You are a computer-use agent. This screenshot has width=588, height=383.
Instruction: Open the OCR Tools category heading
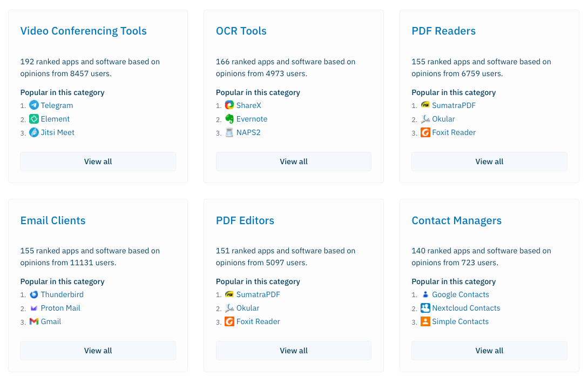click(241, 31)
